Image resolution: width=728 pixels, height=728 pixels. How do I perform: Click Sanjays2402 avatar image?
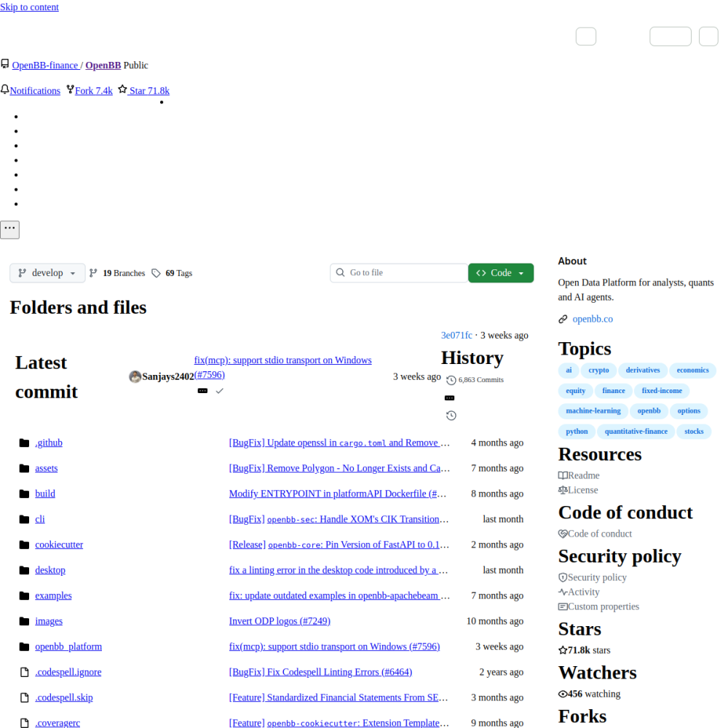(x=135, y=376)
